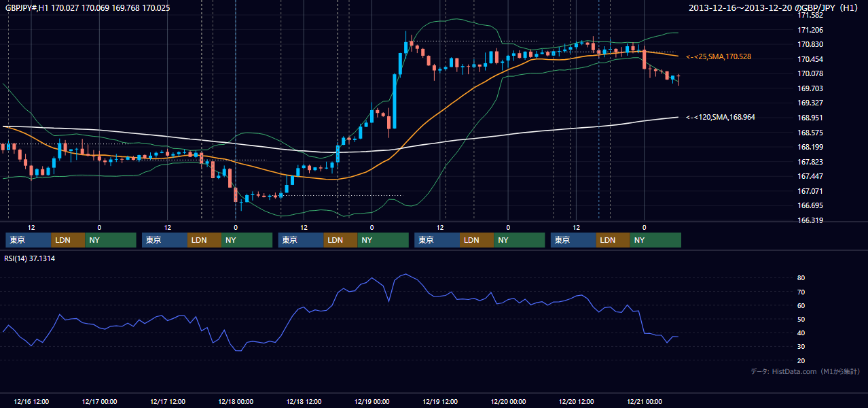The image size is (868, 408).
Task: Click price axis label 171.206
Action: (810, 30)
